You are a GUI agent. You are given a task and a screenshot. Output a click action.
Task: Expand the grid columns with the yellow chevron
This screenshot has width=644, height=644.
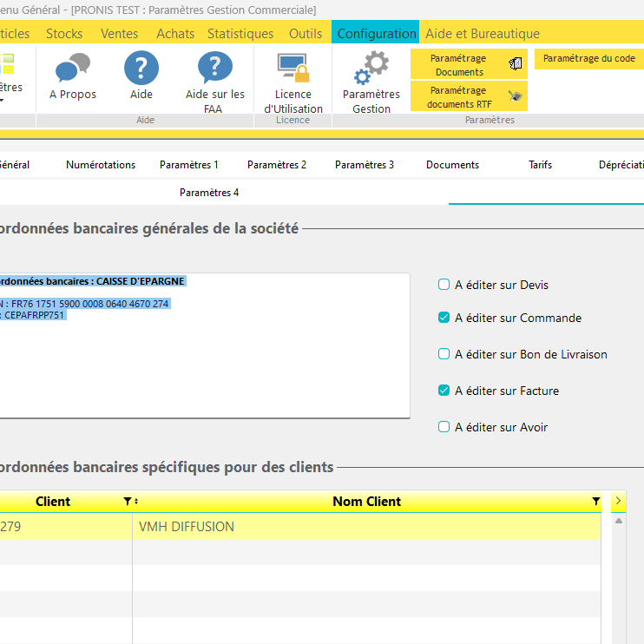click(x=619, y=501)
